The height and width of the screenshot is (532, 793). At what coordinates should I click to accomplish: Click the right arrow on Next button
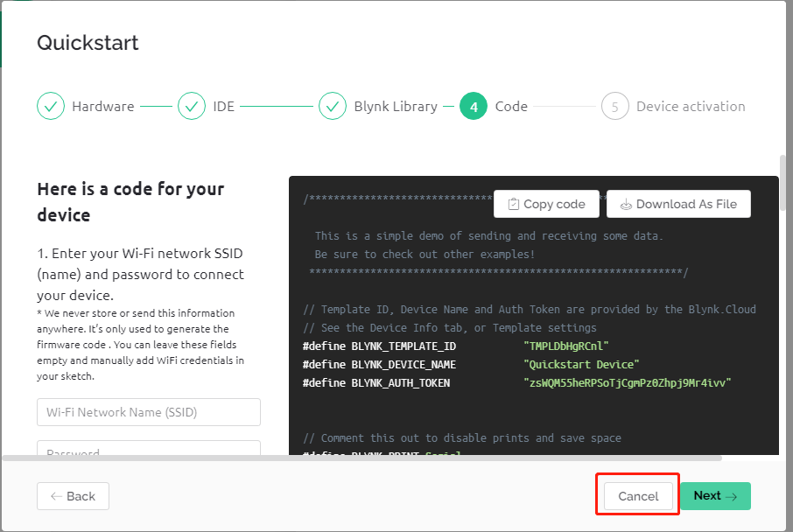pos(732,497)
